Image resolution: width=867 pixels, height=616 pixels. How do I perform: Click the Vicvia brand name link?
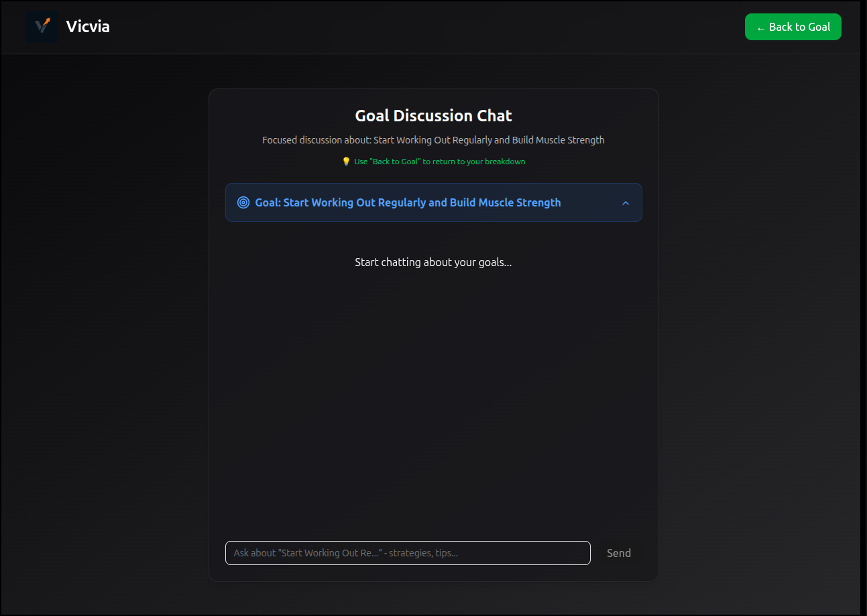coord(88,26)
